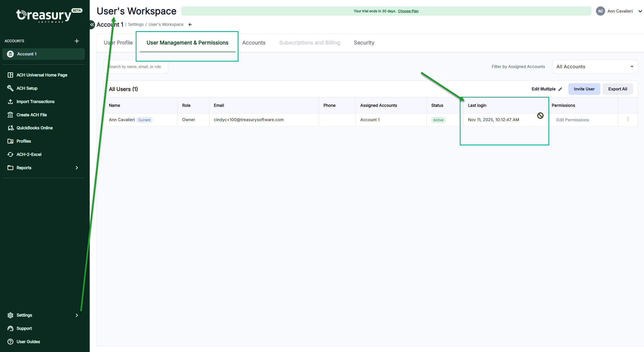Click the add account plus icon
Viewport: 644px width, 352px height.
(x=77, y=41)
